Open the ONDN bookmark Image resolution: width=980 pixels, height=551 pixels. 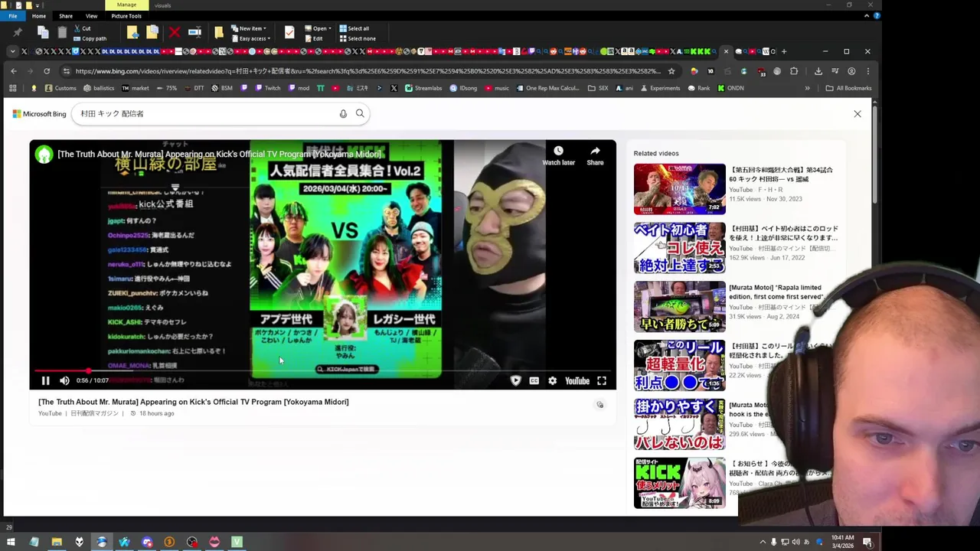730,88
